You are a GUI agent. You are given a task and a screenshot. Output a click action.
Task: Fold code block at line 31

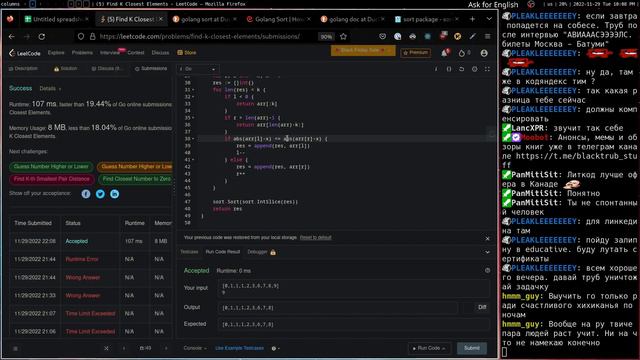point(193,90)
